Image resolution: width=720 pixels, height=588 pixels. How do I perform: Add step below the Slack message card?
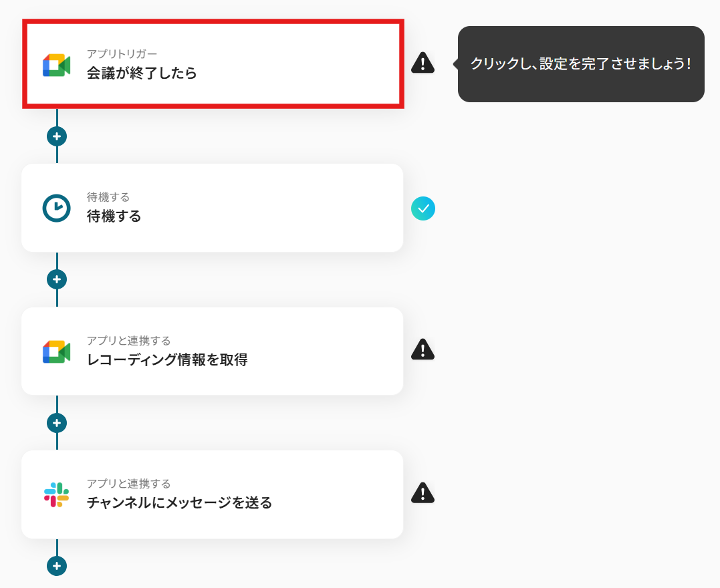[x=57, y=566]
